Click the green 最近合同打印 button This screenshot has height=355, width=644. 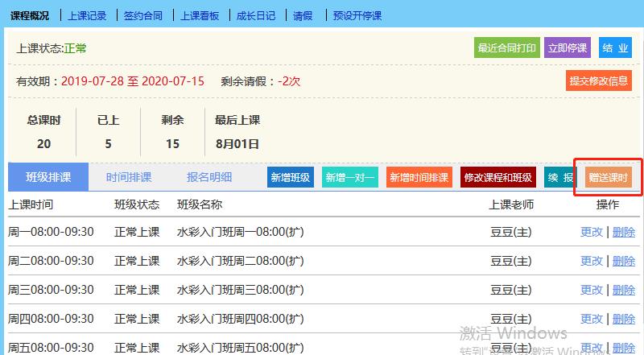point(506,48)
